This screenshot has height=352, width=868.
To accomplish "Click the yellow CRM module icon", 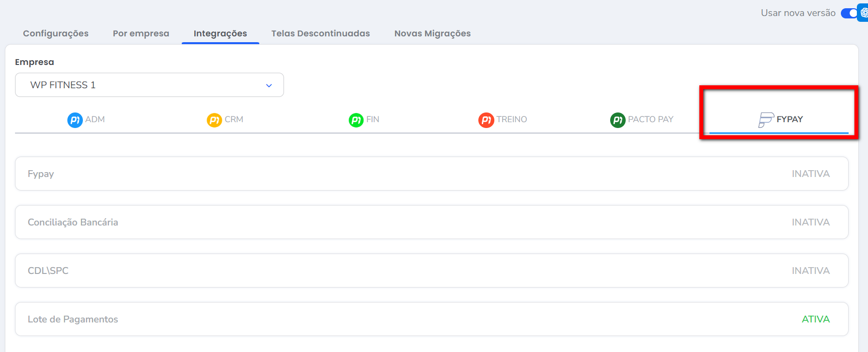I will (214, 120).
